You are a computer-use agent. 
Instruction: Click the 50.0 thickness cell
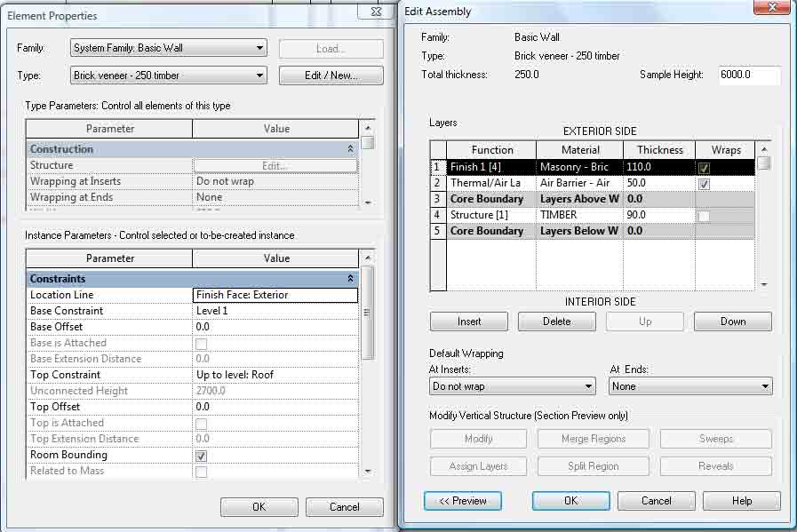click(658, 183)
